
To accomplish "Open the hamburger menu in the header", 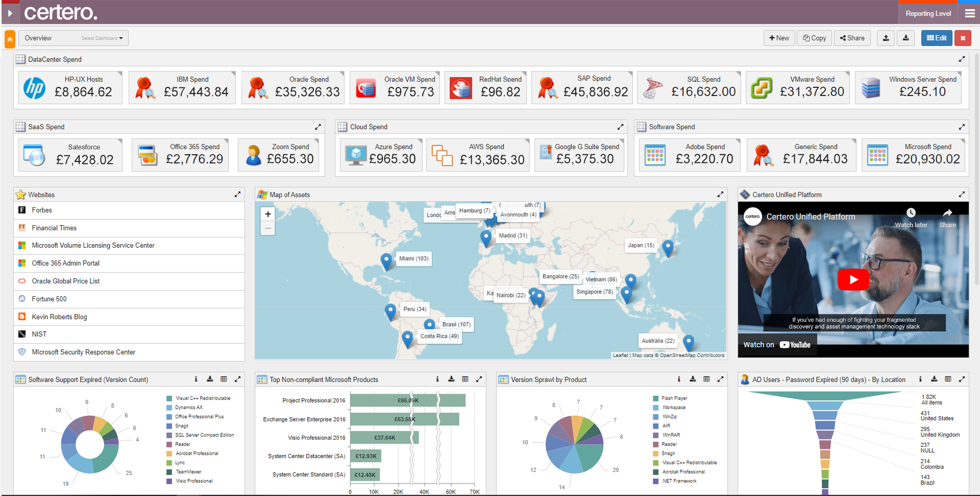I will [970, 13].
